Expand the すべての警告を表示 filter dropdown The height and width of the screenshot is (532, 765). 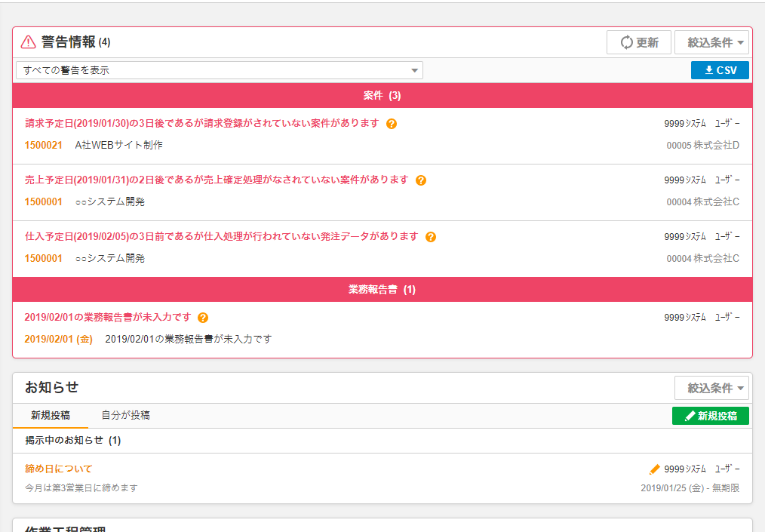click(220, 70)
